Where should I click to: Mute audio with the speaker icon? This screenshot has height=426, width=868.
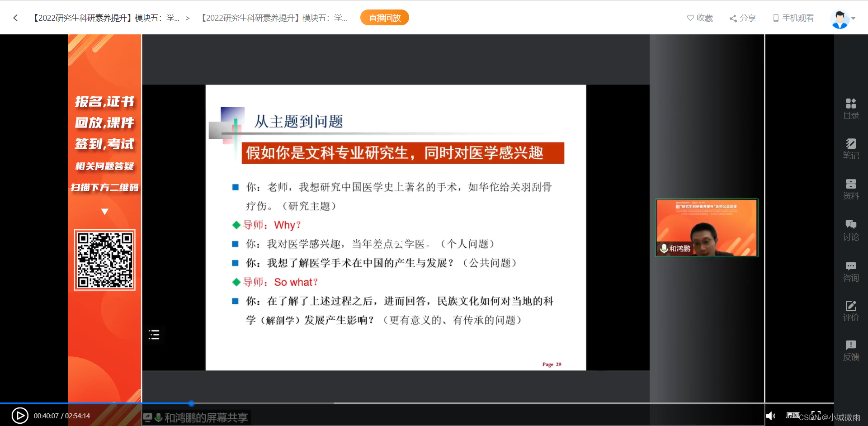pyautogui.click(x=771, y=416)
